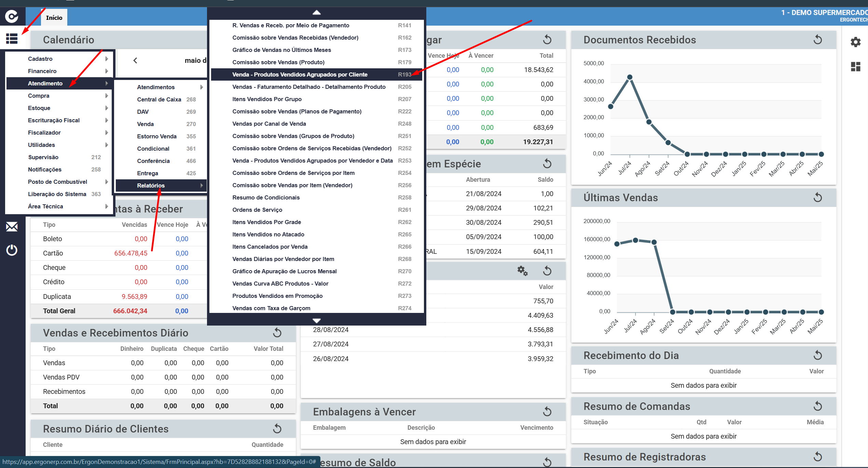Refresh Vendas e Recebimentos Diário panel
This screenshot has height=468, width=868.
coord(277,333)
